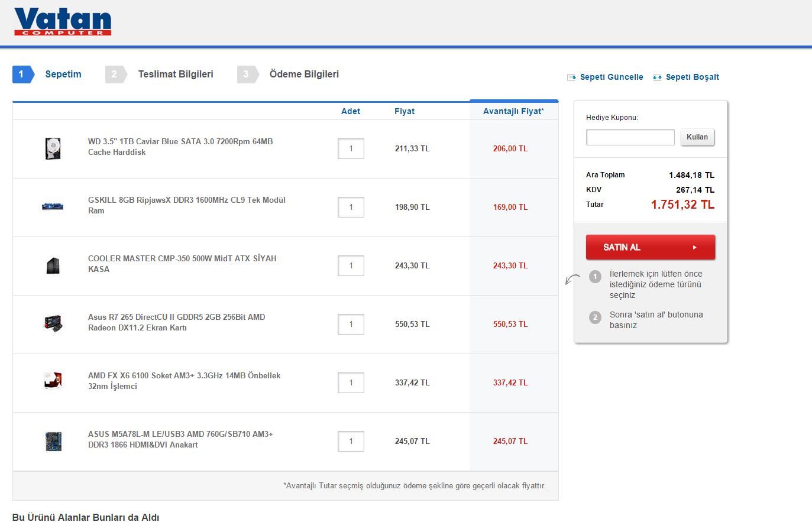Click the Ara Toplam label
Viewport: 812px width, 522px height.
[x=605, y=175]
